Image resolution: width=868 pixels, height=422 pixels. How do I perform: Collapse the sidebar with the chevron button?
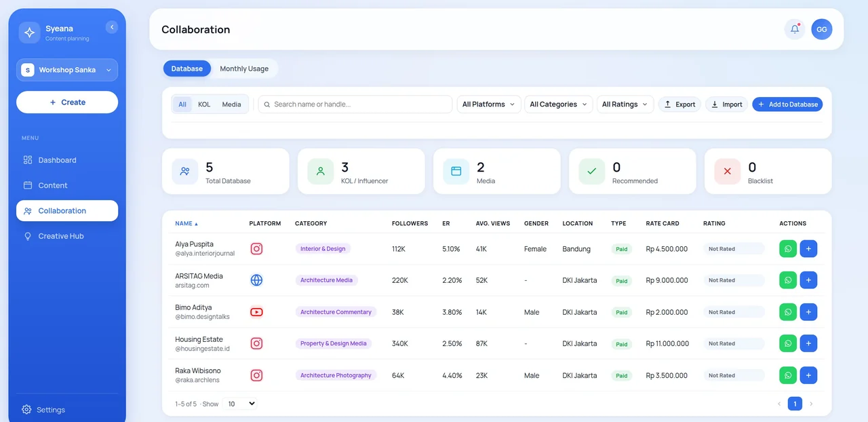click(112, 27)
